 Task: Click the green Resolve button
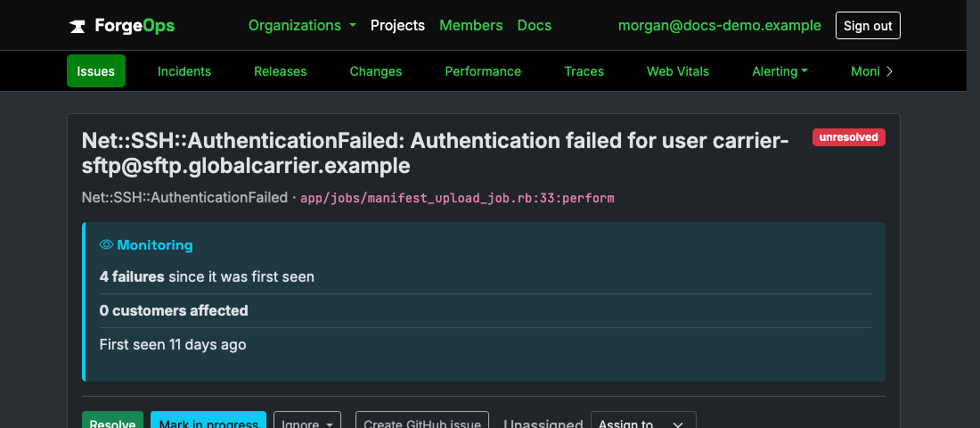(112, 420)
